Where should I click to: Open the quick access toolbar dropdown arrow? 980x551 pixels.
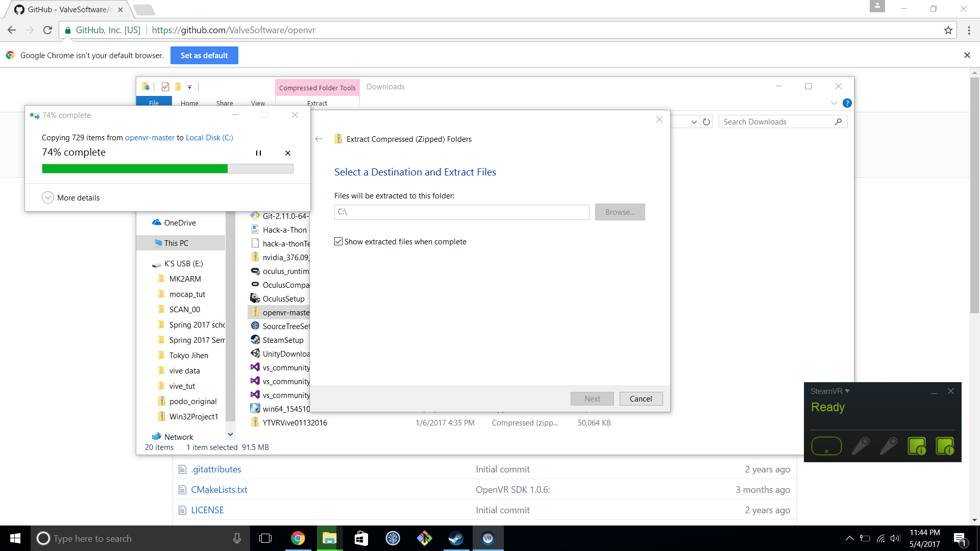pyautogui.click(x=189, y=87)
